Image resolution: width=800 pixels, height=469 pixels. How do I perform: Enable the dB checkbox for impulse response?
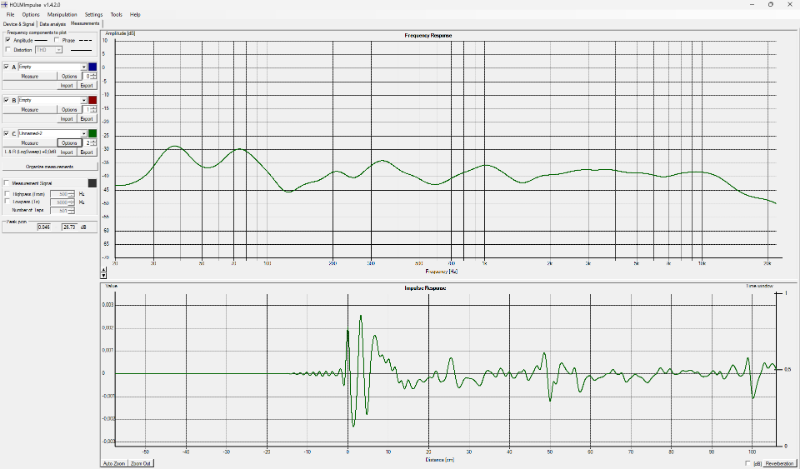point(748,463)
